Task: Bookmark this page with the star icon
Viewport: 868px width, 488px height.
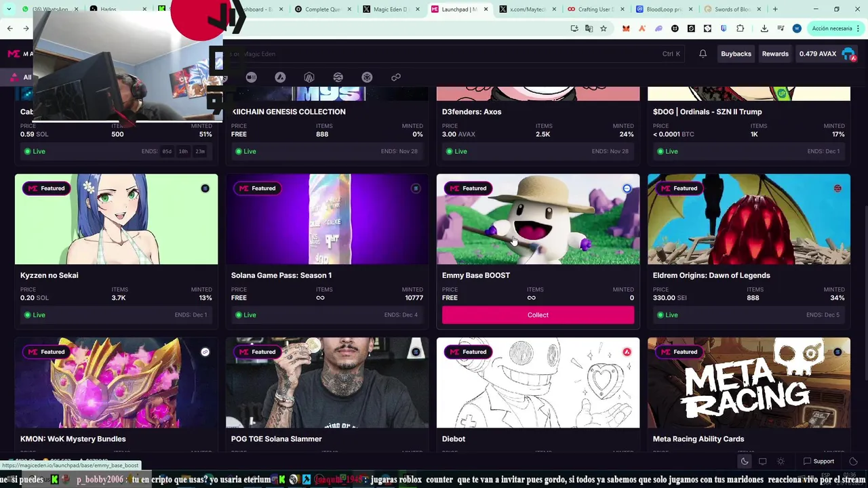Action: tap(603, 28)
